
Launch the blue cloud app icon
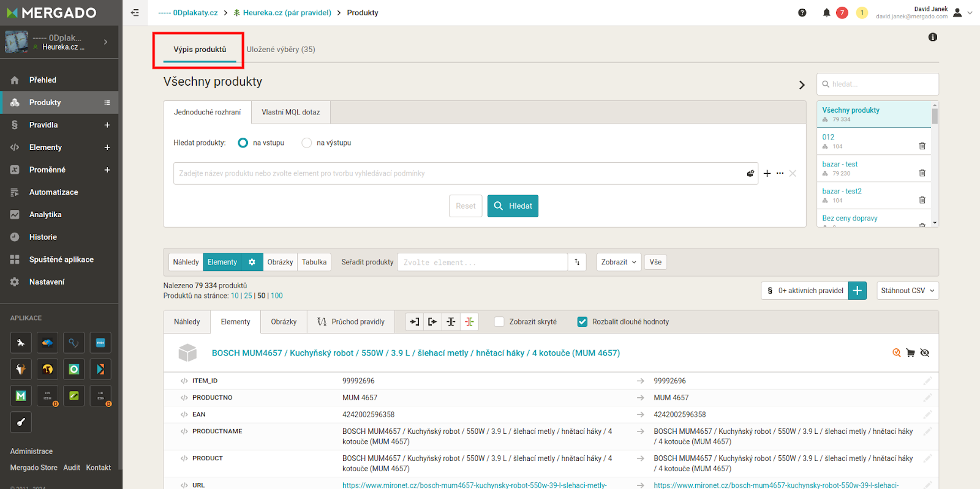pyautogui.click(x=47, y=343)
